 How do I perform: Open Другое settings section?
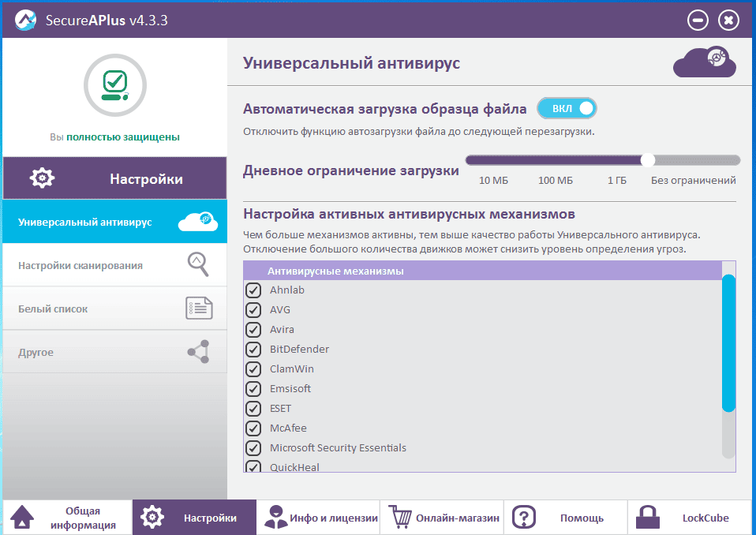114,352
